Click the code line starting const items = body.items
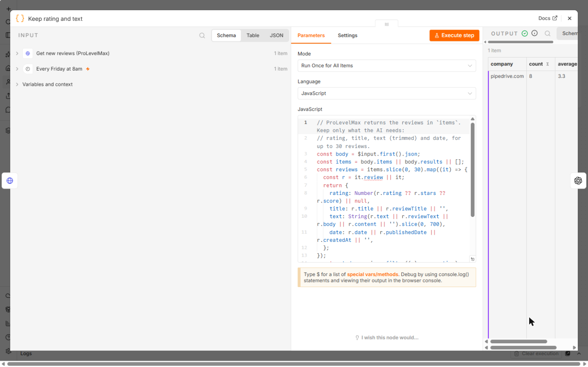588x367 pixels. click(x=390, y=162)
